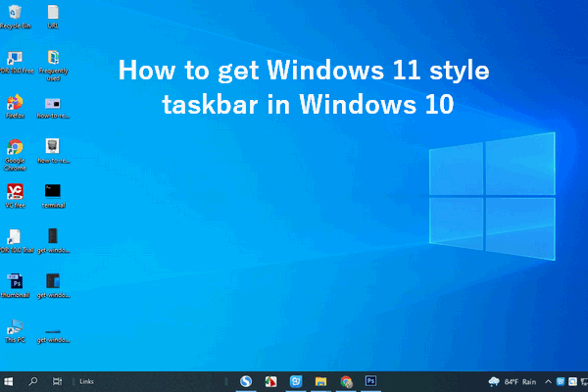Expand the hidden system tray icons chevron

coord(548,382)
